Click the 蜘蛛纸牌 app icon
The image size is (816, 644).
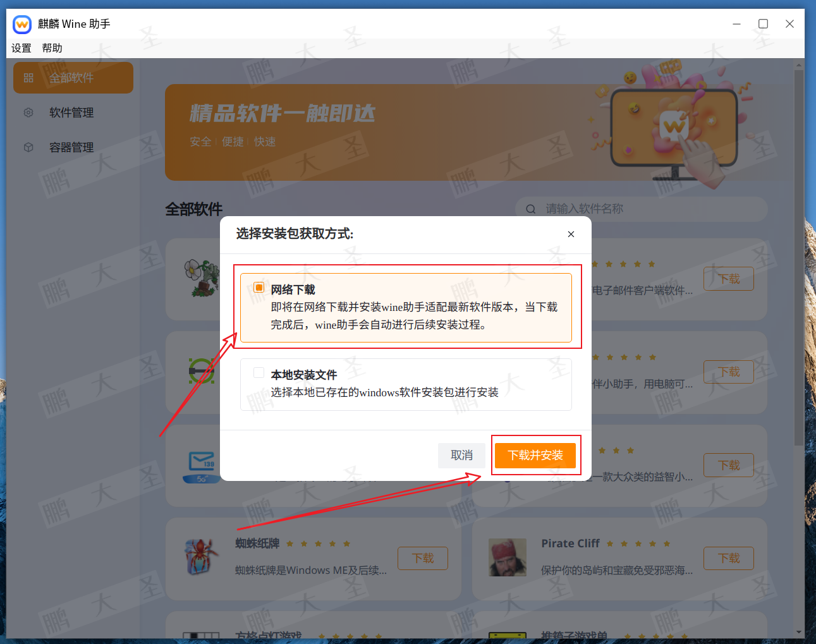[x=200, y=557]
